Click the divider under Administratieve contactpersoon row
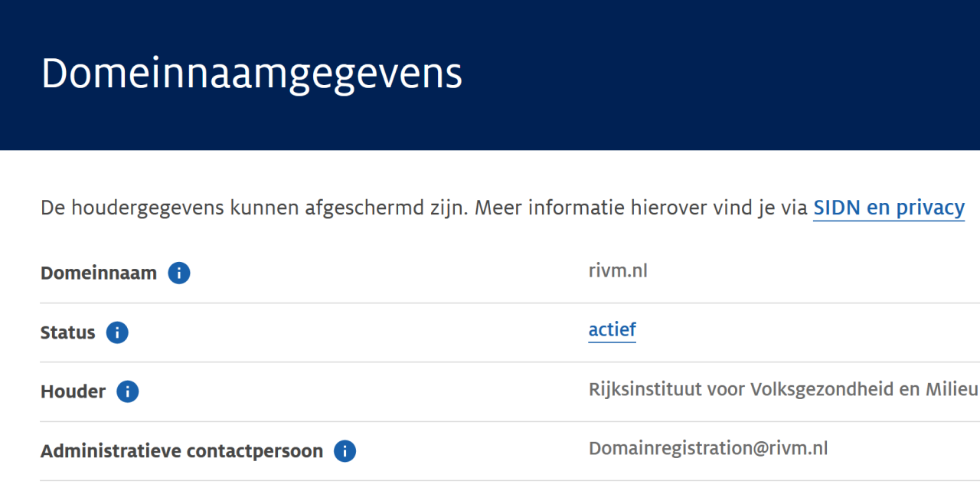Viewport: 980px width, 491px height. (490, 481)
